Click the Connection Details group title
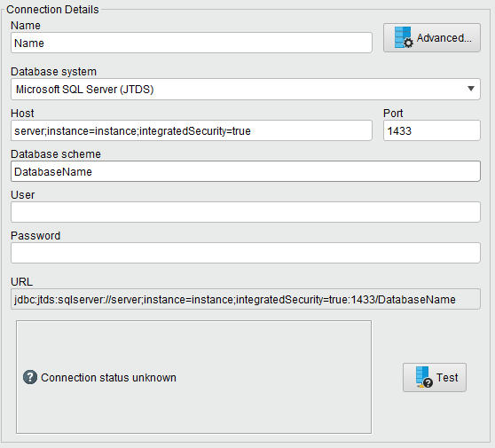This screenshot has width=495, height=448. (52, 10)
